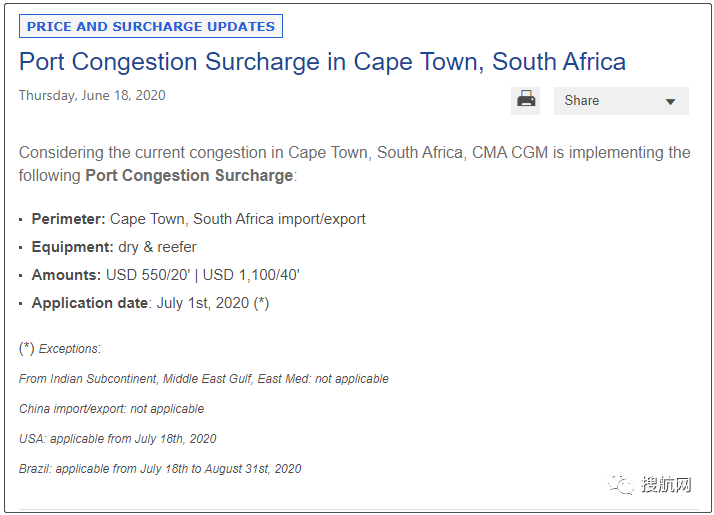Click the China import/export exception line

(x=111, y=409)
